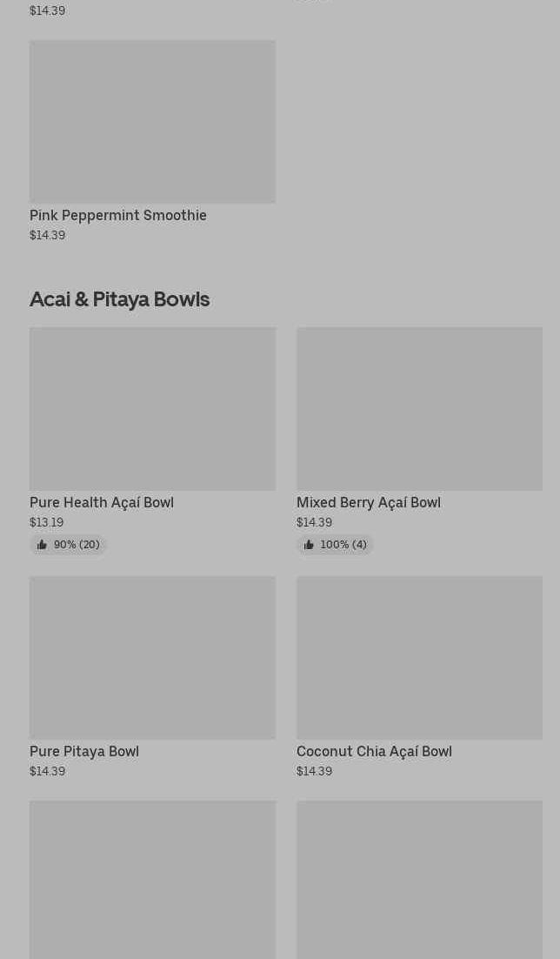
Task: Select the Pink Peppermint Smoothie title
Action: point(118,215)
